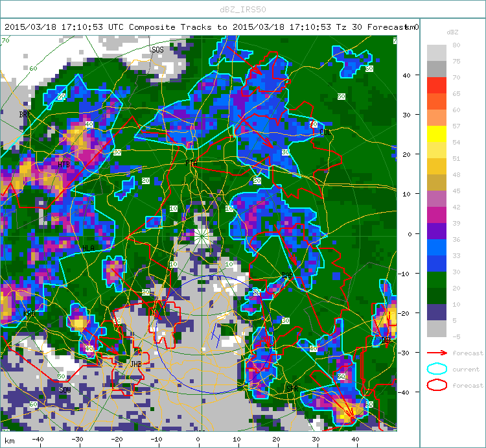Select the light blue 33-36 dBZ swatch
486x448 pixels.
(x=437, y=248)
